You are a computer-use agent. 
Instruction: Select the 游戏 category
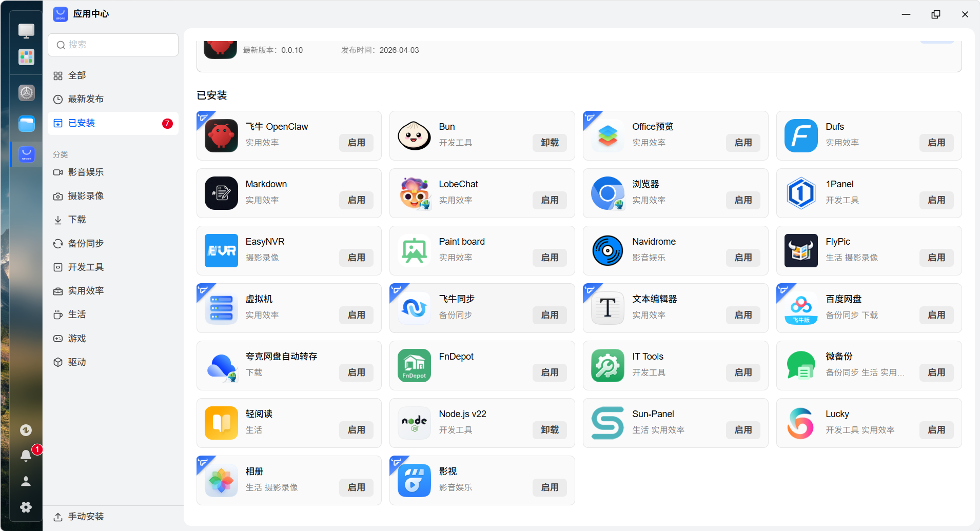[x=77, y=338]
